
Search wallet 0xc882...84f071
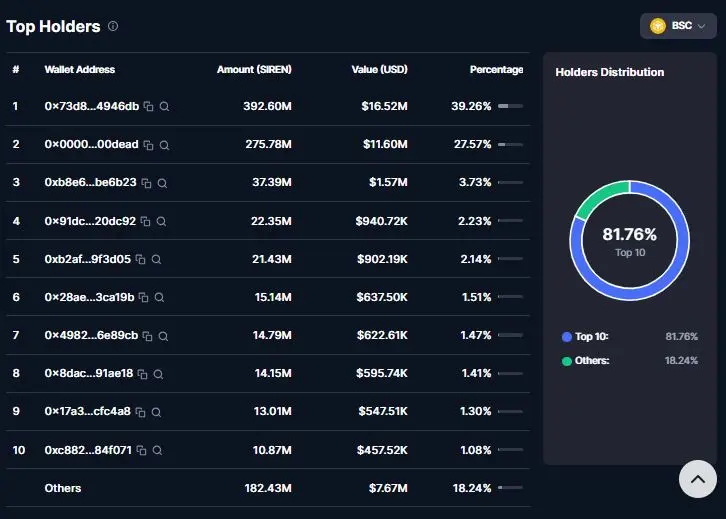click(157, 450)
